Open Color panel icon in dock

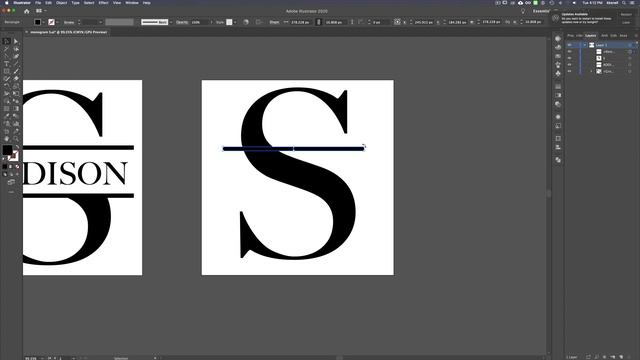pyautogui.click(x=558, y=38)
